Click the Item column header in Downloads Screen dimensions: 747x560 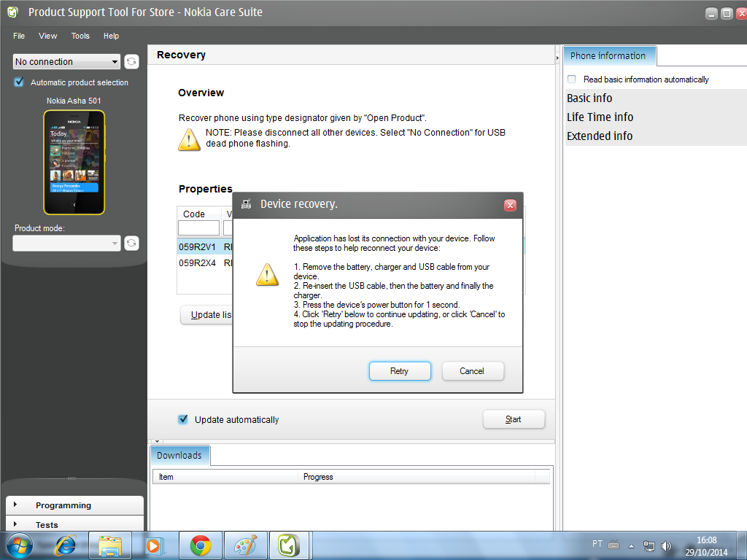point(225,477)
